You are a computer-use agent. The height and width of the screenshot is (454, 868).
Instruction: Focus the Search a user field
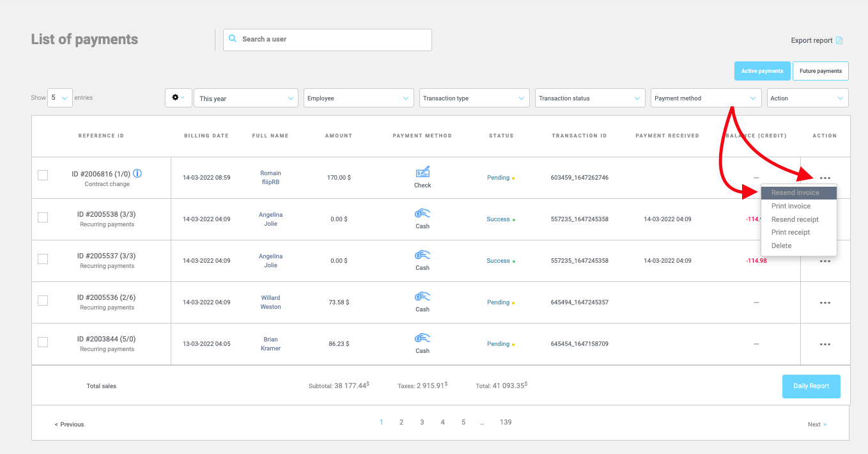tap(327, 40)
